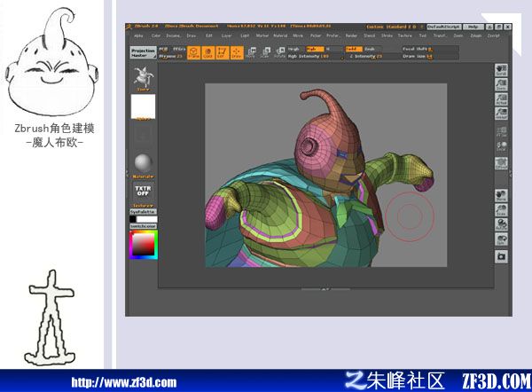The image size is (532, 392).
Task: Open the Document menu
Action: pos(174,35)
